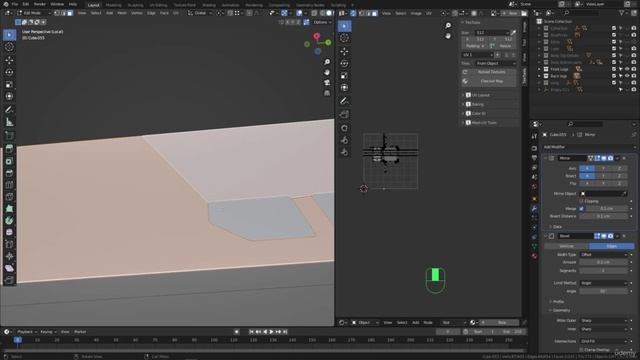
Task: Select Edges option in Bevel modifier
Action: pyautogui.click(x=611, y=246)
